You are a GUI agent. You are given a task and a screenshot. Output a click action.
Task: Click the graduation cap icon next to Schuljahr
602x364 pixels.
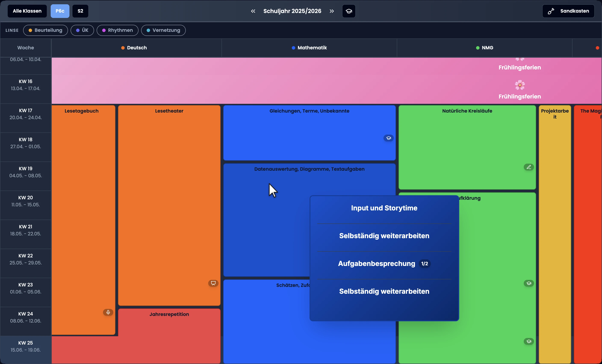[x=349, y=11]
